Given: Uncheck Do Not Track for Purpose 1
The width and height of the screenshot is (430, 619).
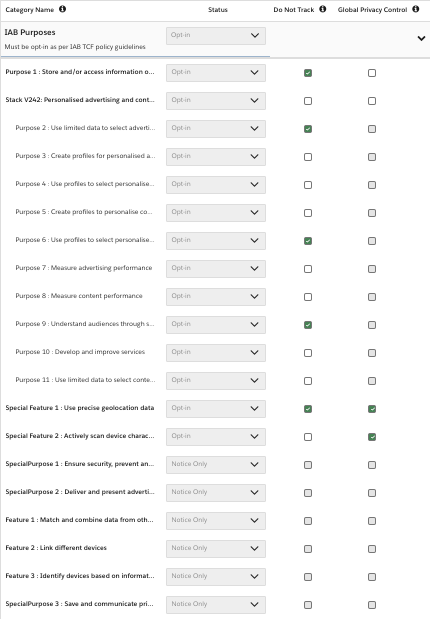Looking at the screenshot, I should (x=308, y=73).
